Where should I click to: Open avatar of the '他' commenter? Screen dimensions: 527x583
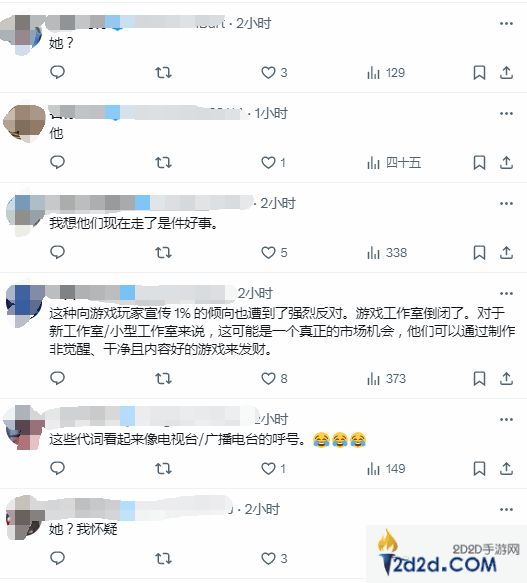(x=24, y=123)
